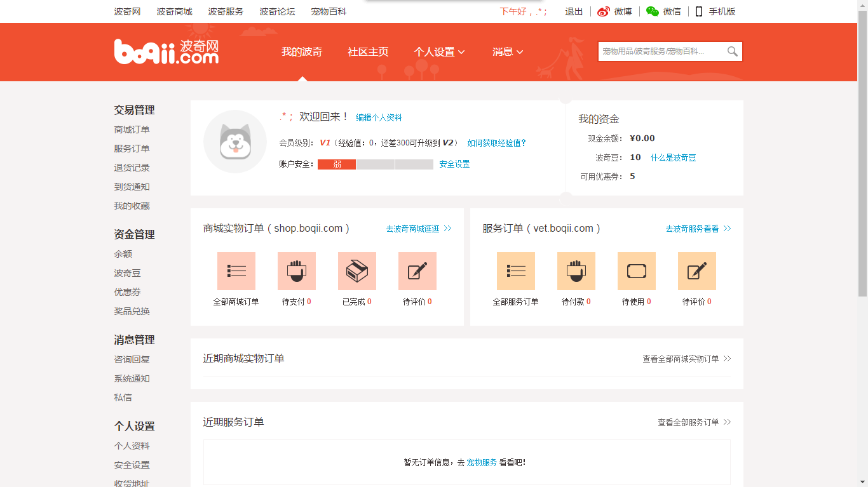The height and width of the screenshot is (487, 868).
Task: Open the WeChat icon link
Action: tap(653, 11)
